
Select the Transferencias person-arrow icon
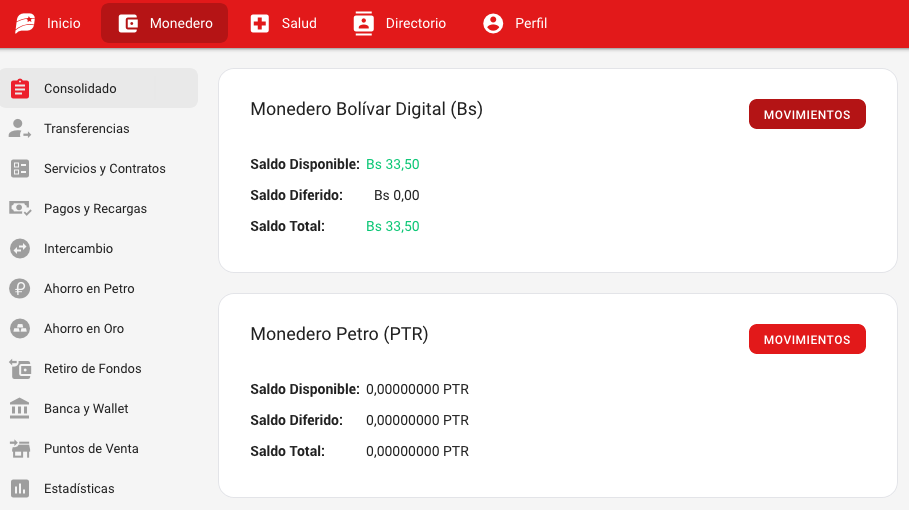[20, 129]
